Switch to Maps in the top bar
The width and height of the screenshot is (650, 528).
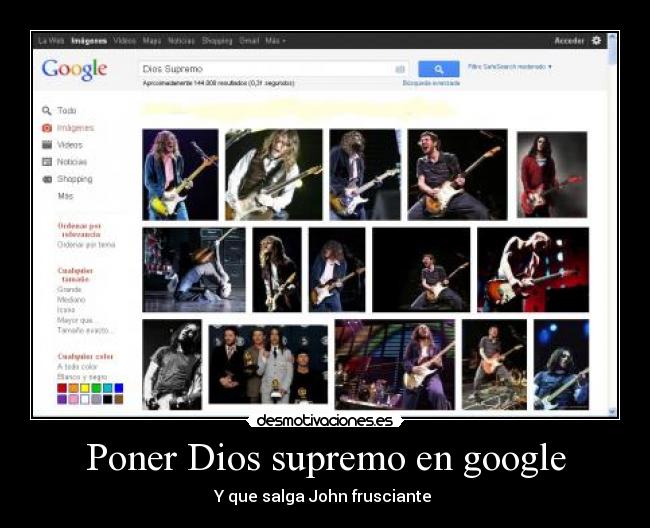point(152,41)
